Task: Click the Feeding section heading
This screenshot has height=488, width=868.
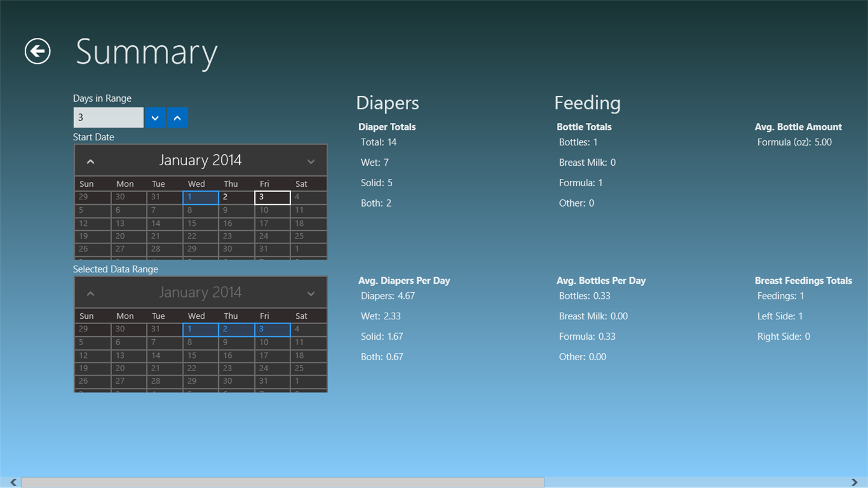Action: (x=587, y=103)
